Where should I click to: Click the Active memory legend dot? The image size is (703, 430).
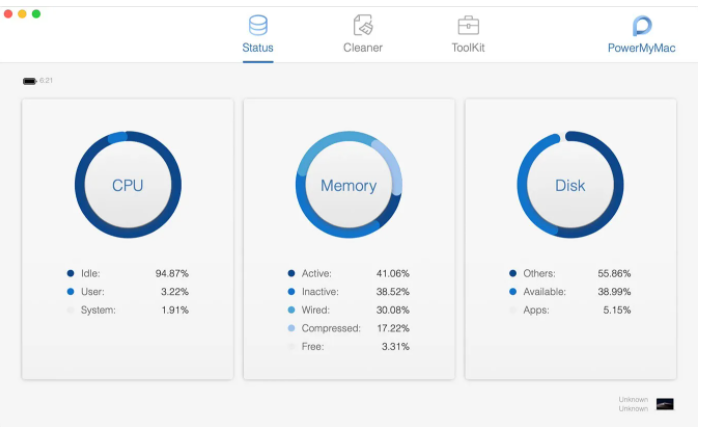(x=291, y=273)
